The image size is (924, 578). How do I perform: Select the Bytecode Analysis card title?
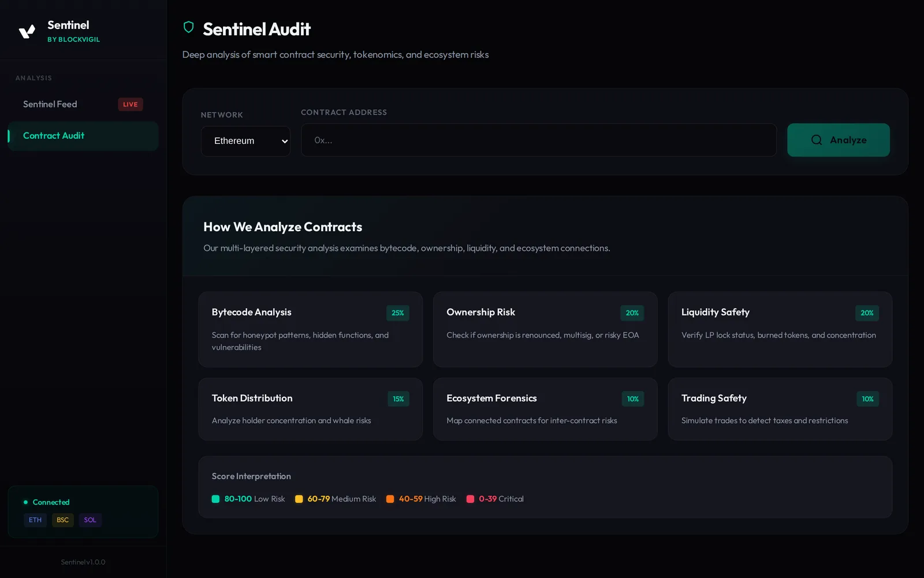click(x=251, y=312)
